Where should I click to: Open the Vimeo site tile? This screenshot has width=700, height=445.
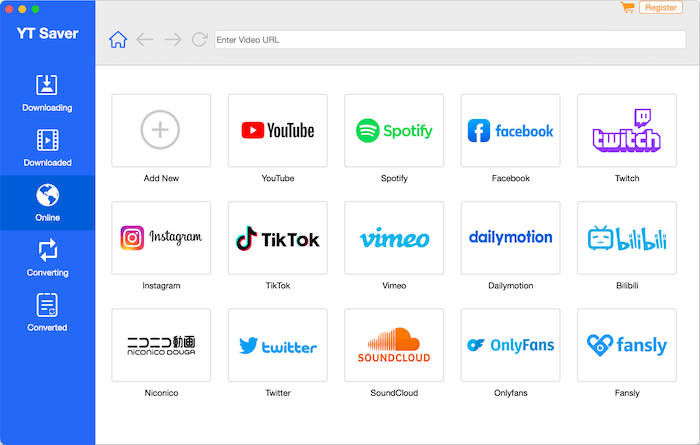click(x=394, y=238)
